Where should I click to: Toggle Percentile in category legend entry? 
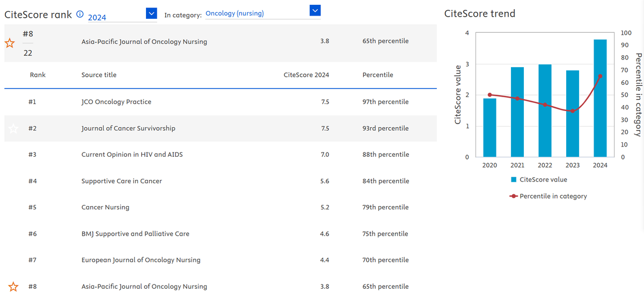(548, 196)
